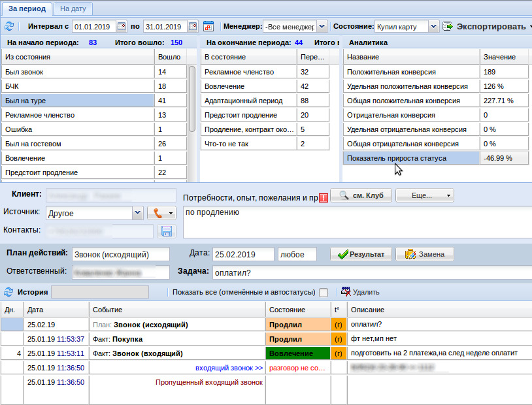Click the Продление, контракт око… row
Image resolution: width=532 pixels, height=405 pixels.
[265, 129]
